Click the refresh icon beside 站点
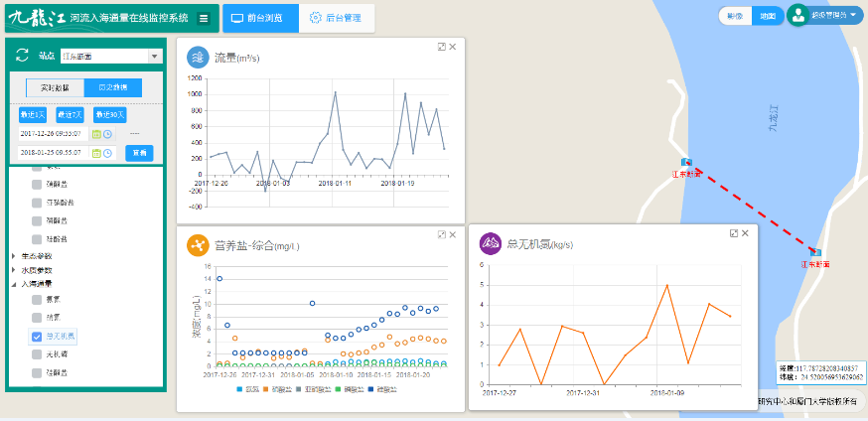Image resolution: width=868 pixels, height=421 pixels. coord(23,57)
